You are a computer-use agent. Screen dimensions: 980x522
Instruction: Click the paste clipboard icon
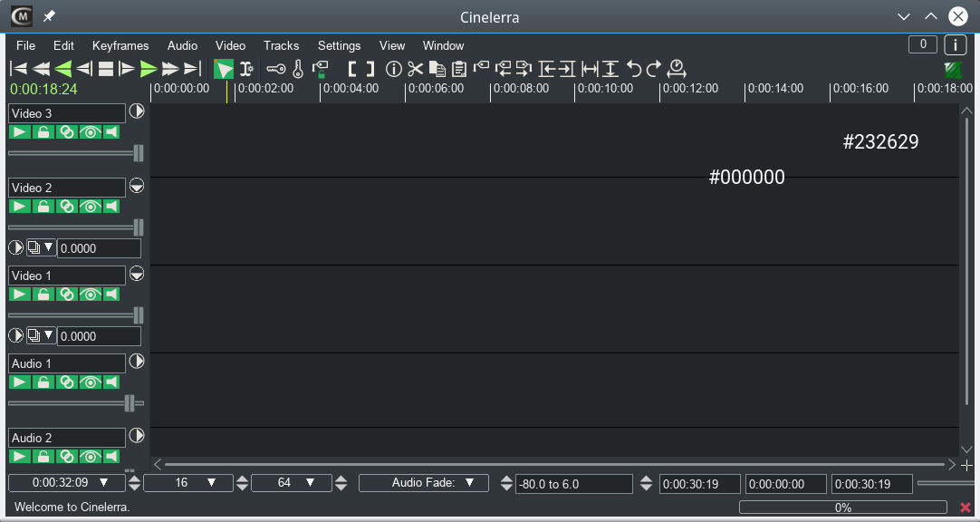459,69
